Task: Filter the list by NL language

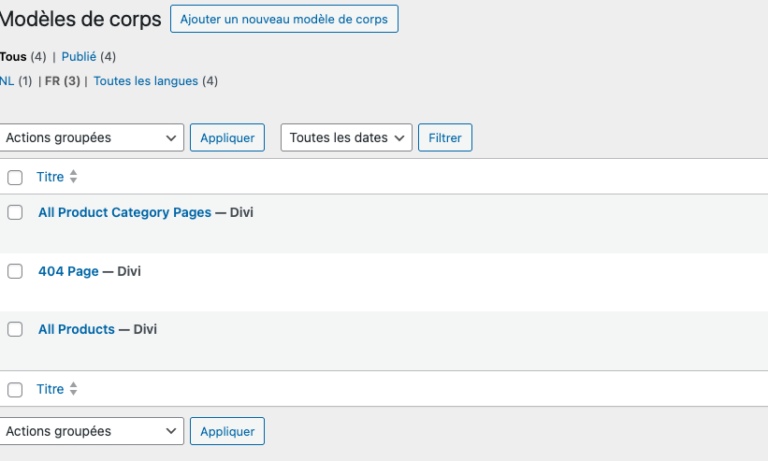Action: tap(7, 81)
